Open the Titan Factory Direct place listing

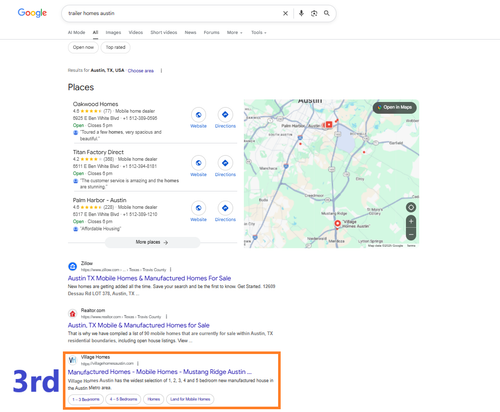pos(98,152)
